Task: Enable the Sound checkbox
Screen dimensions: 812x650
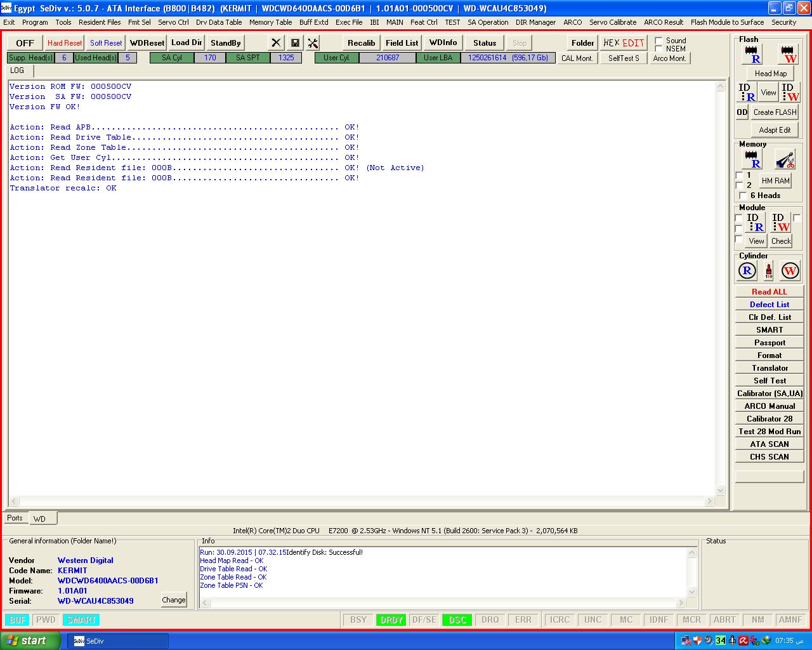Action: 658,41
